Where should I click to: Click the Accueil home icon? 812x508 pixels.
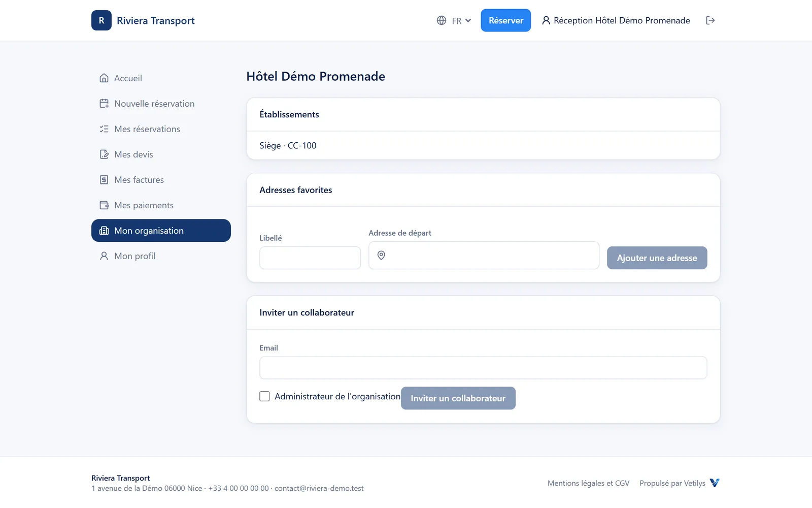(x=104, y=78)
